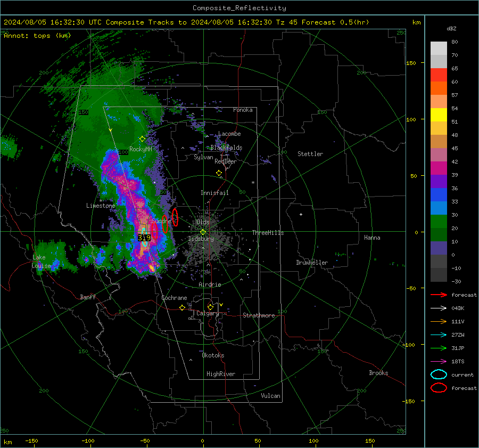Click the Okotoks city label
The height and width of the screenshot is (448, 479).
tap(213, 355)
